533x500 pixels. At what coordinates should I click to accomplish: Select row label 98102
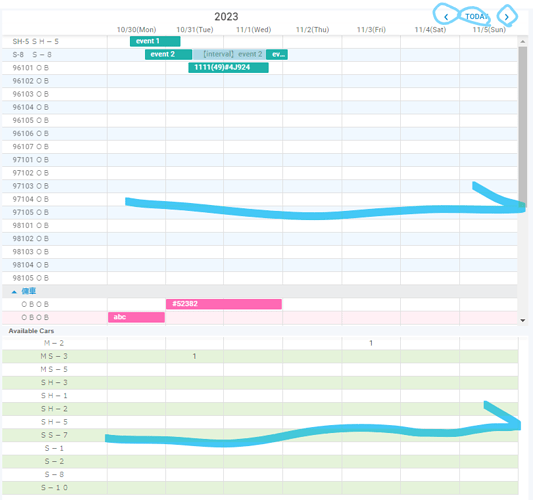[31, 239]
